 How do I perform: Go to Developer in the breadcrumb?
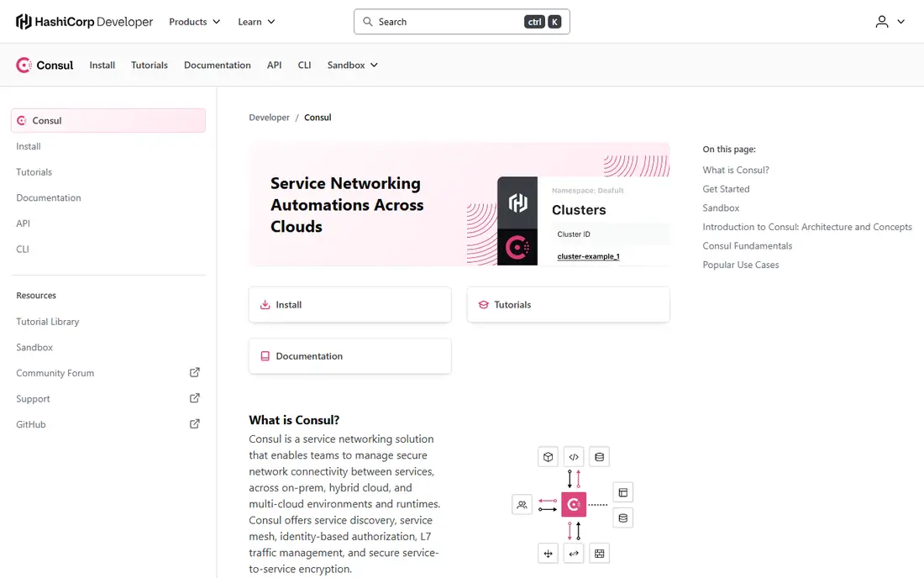pos(269,118)
